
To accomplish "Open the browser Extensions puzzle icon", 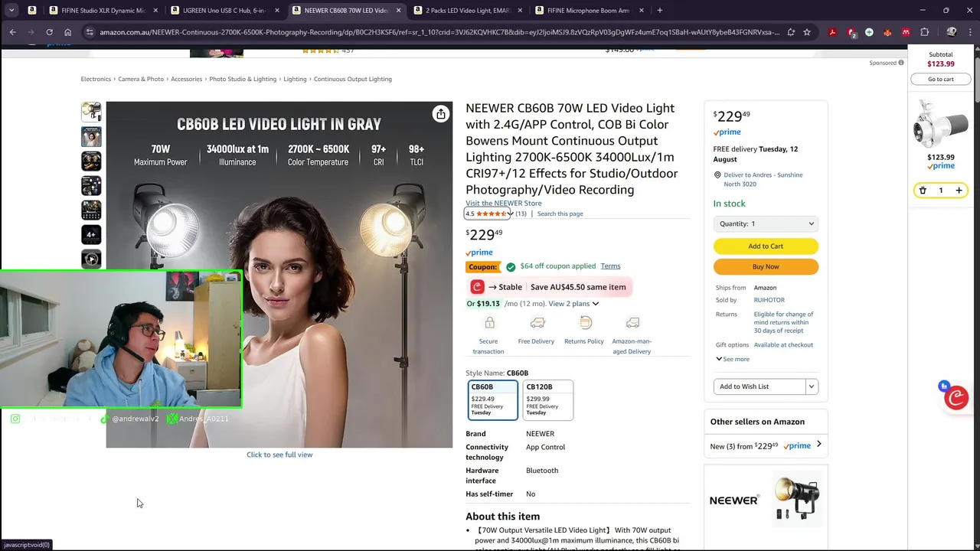I will coord(924,32).
